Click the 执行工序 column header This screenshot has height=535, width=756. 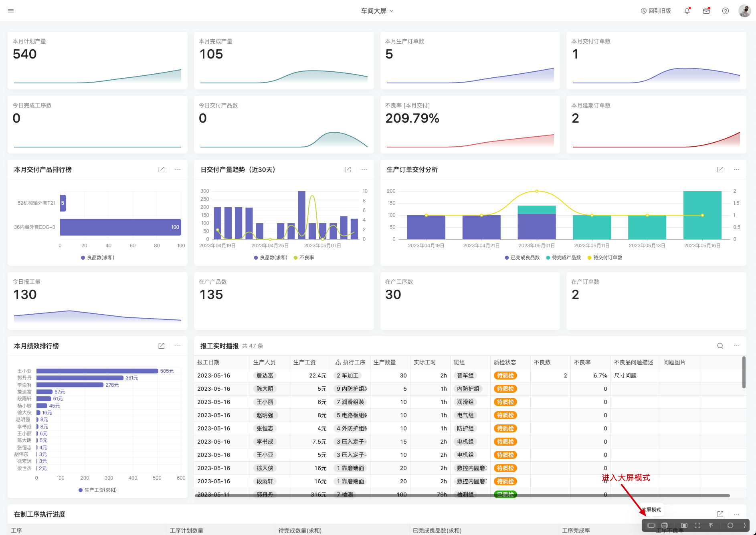(x=350, y=362)
